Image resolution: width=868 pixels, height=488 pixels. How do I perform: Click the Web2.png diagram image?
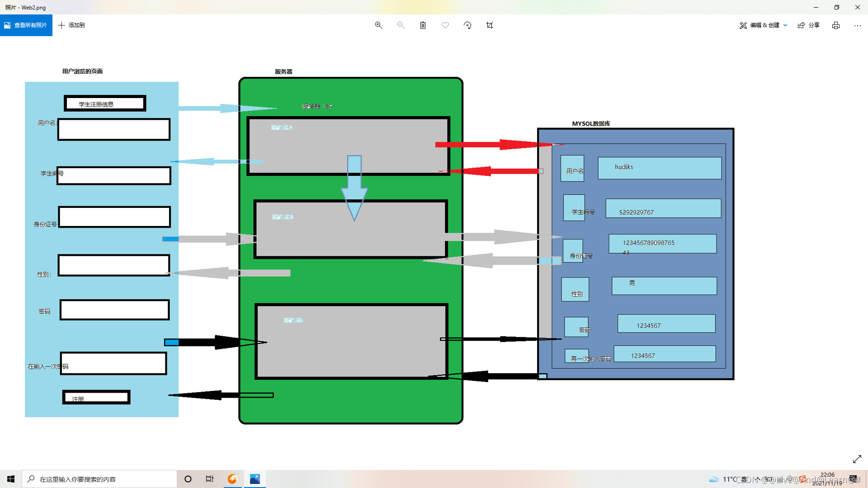pyautogui.click(x=379, y=246)
